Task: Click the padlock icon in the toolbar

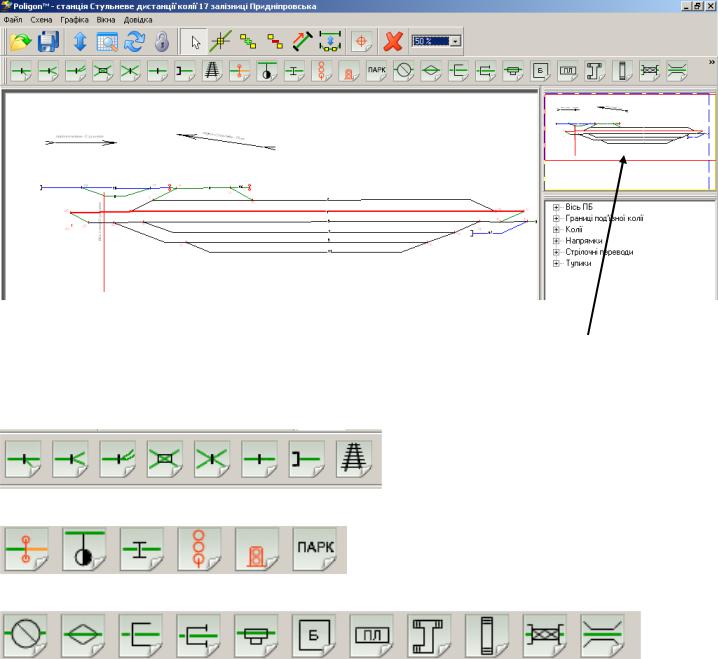Action: tap(160, 42)
